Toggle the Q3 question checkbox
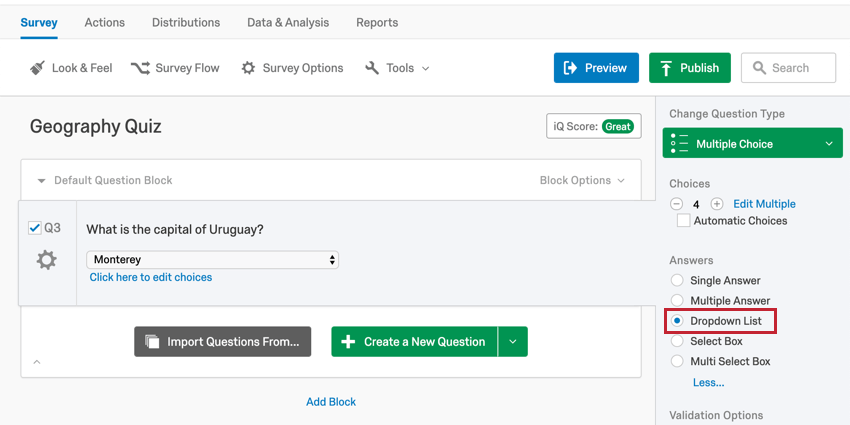 (x=35, y=228)
